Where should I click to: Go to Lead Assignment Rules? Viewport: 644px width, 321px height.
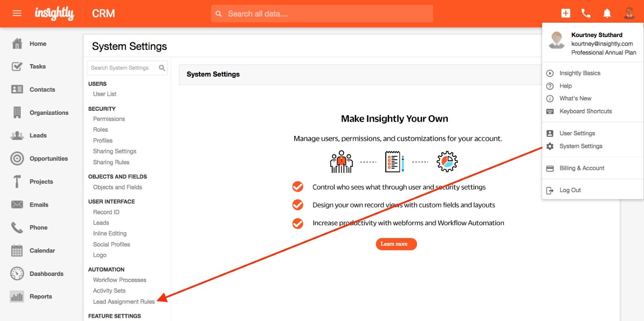click(x=124, y=302)
